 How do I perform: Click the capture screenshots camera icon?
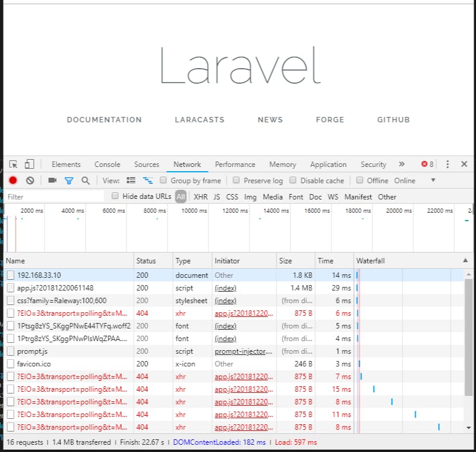point(52,180)
